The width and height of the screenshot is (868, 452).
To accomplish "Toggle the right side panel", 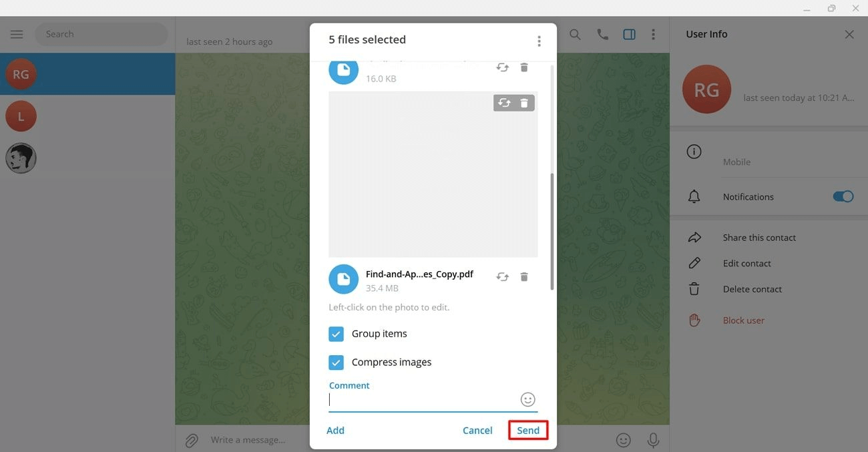I will 629,34.
